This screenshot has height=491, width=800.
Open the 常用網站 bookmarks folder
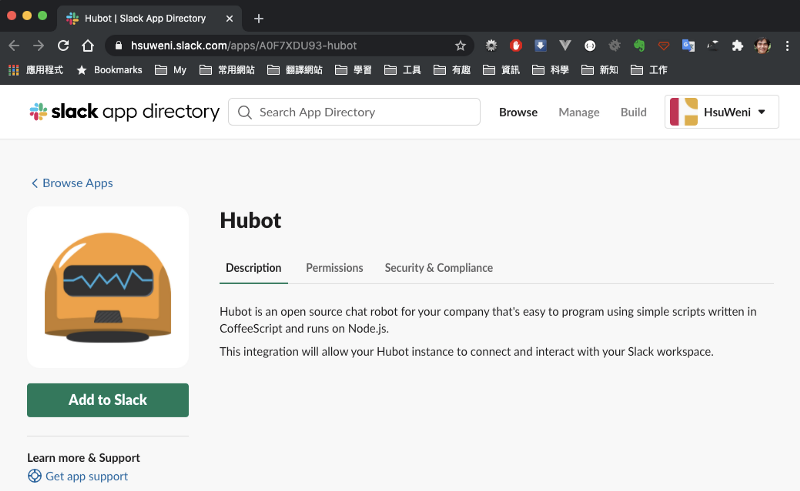pos(227,70)
